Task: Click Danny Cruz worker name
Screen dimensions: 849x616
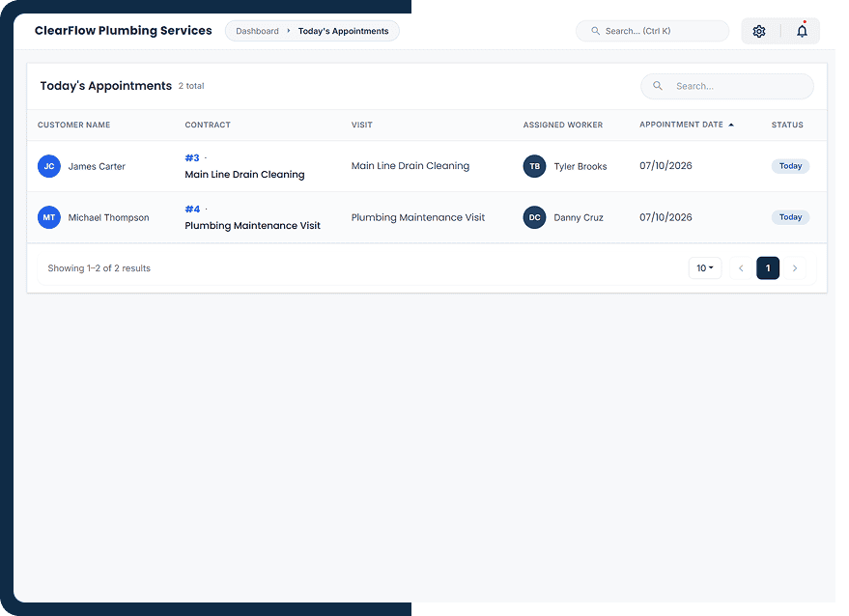Action: [x=579, y=217]
